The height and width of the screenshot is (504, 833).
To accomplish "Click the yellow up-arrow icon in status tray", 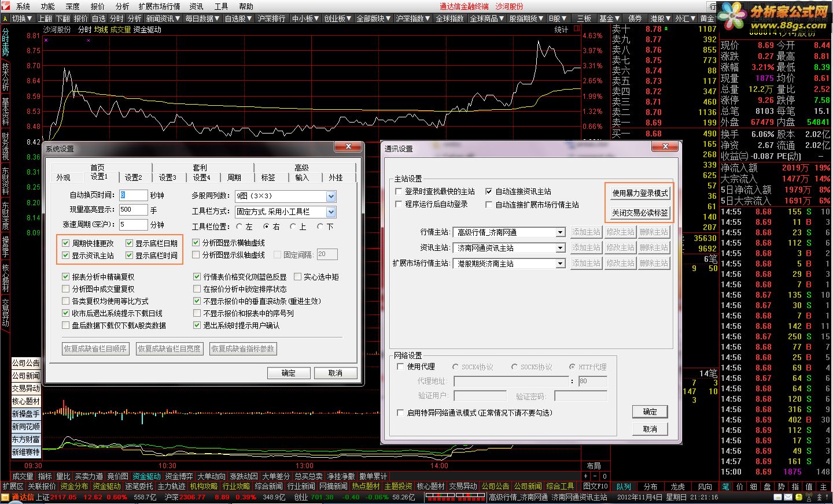I will [x=799, y=497].
